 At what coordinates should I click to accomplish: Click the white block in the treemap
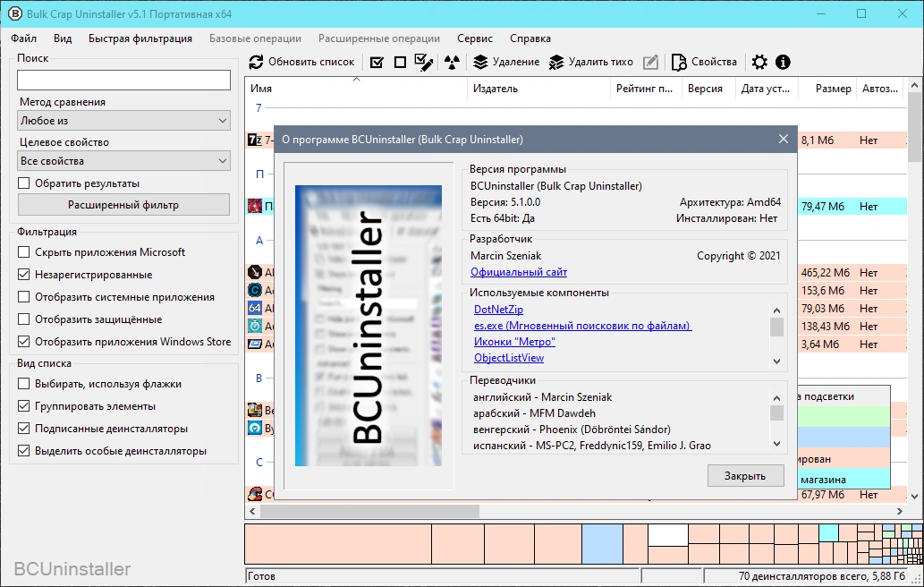pyautogui.click(x=667, y=535)
